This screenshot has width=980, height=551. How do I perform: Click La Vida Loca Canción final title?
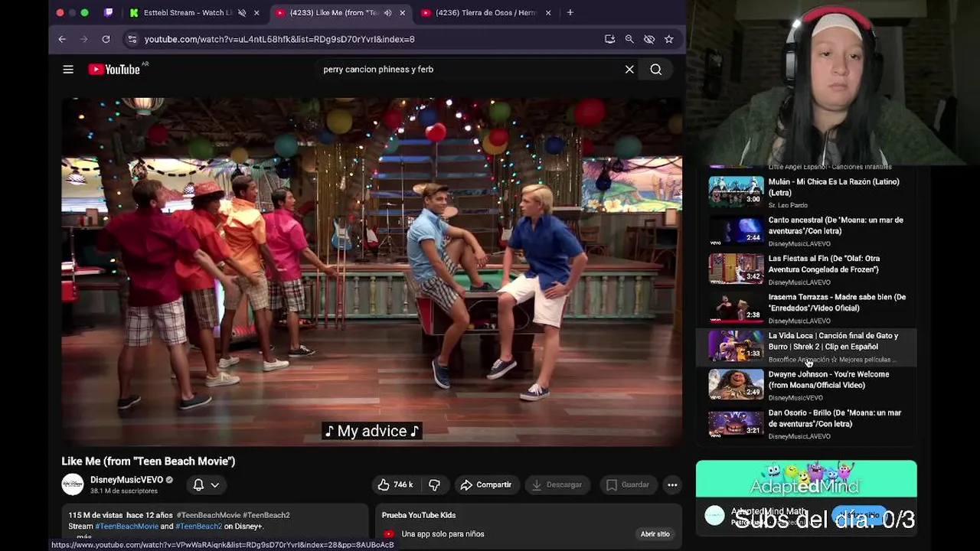[833, 341]
